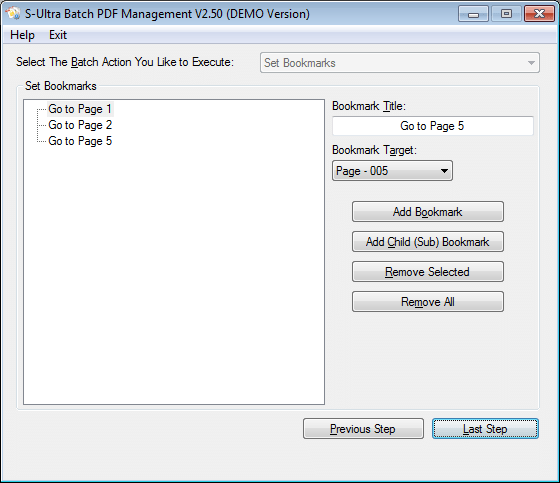Viewport: 560px width, 483px height.
Task: Maximize the S-Ultra Batch PDF window
Action: tap(506, 14)
